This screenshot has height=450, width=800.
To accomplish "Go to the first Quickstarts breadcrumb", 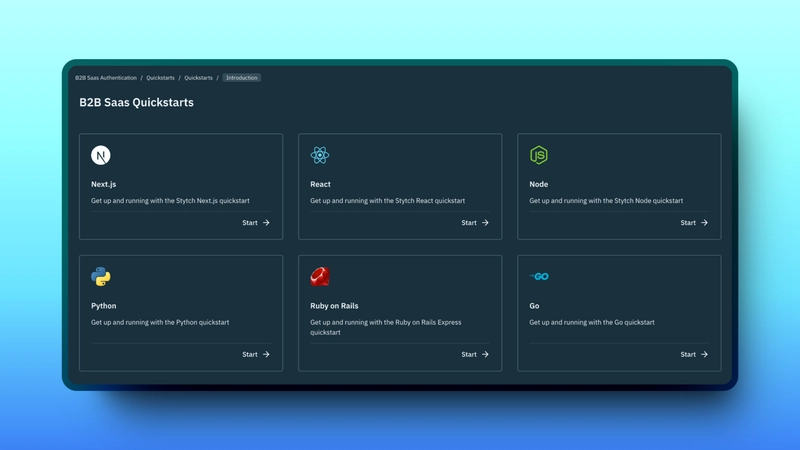I will 160,78.
